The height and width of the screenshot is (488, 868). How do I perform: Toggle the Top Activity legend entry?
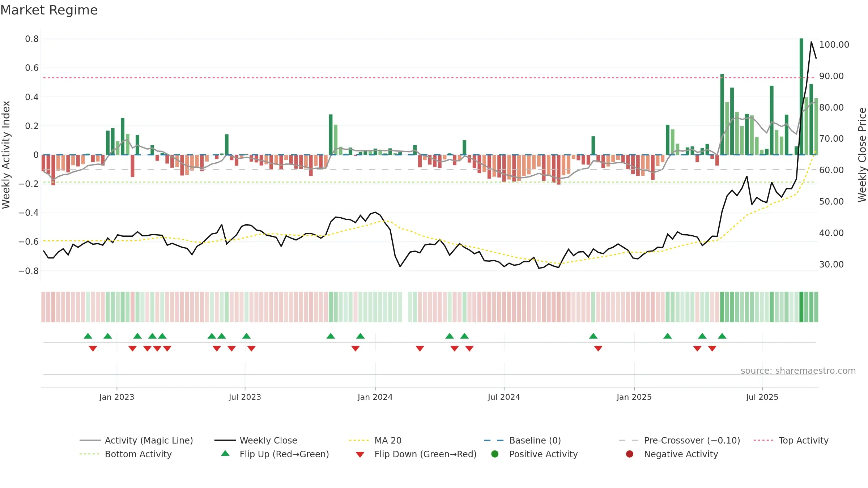click(791, 440)
